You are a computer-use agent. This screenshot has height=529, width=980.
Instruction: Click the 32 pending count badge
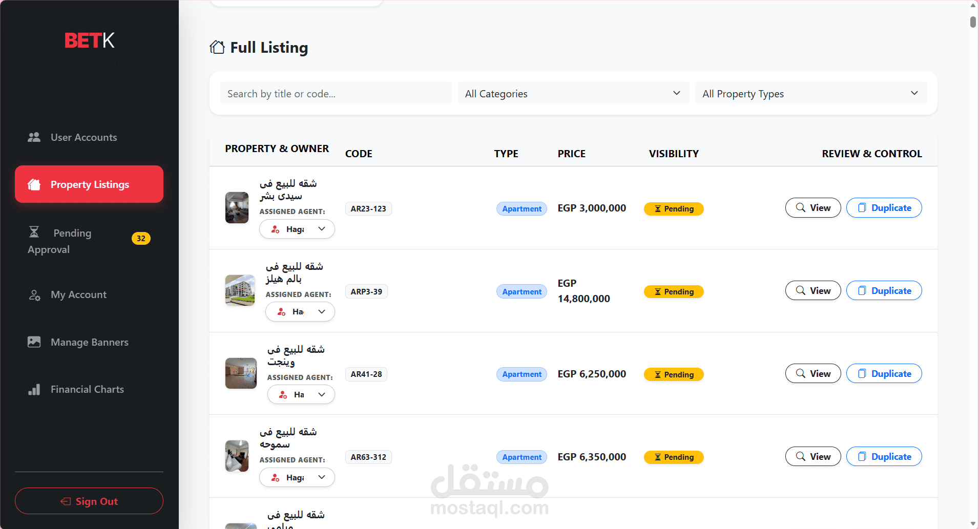pyautogui.click(x=141, y=239)
